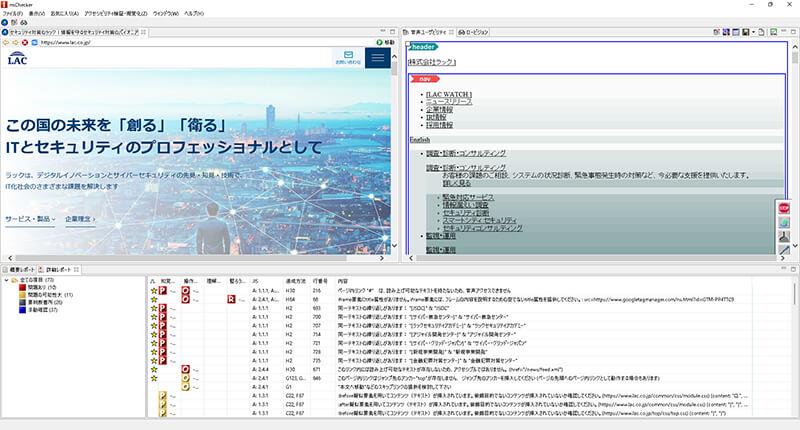Expand サービス・製品 dropdown on webpage

tap(30, 219)
